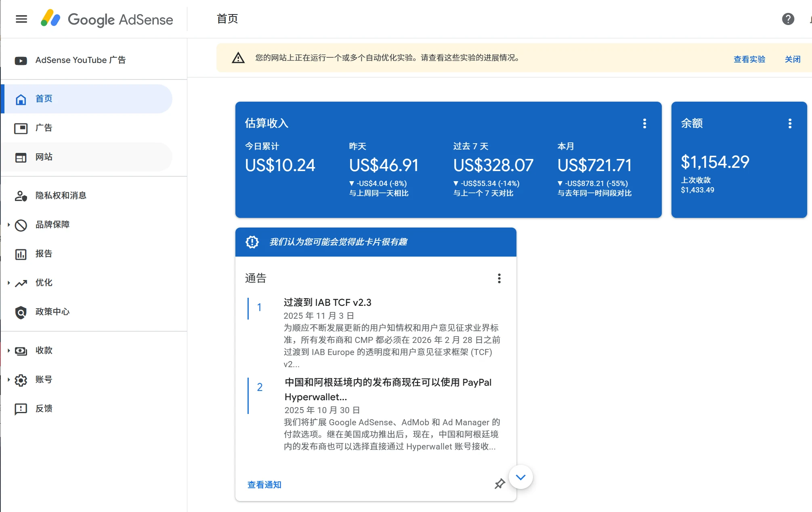Expand the 优化 submenu arrow
Viewport: 812px width, 512px height.
point(8,283)
